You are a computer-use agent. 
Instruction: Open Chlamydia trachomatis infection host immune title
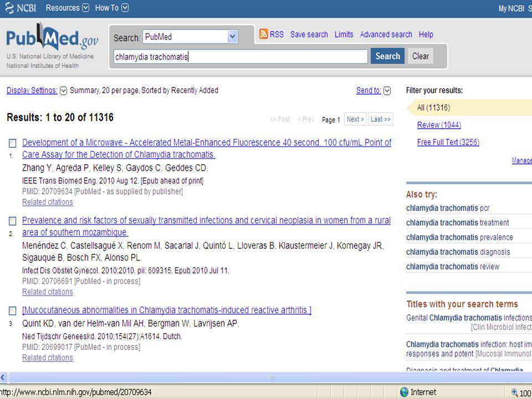pos(469,349)
